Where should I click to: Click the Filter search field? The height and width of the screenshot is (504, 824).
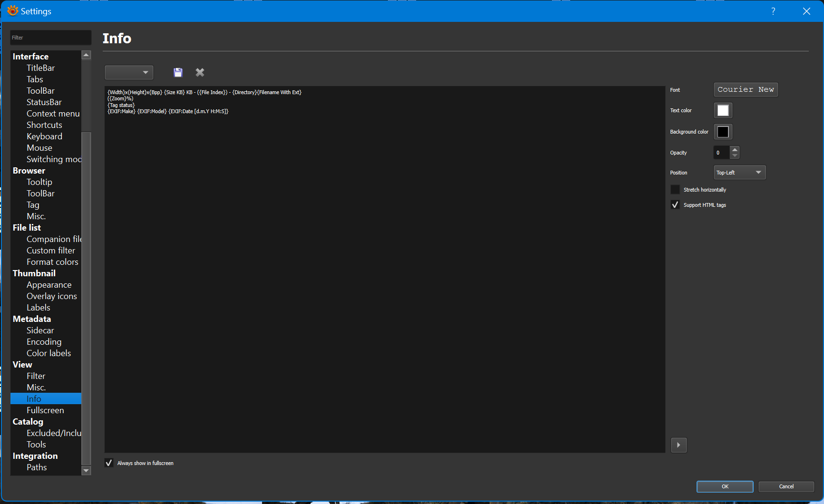pos(50,38)
